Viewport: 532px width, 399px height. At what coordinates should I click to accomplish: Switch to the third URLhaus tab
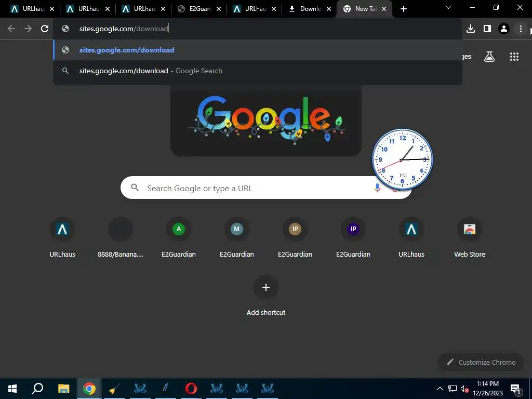[x=140, y=9]
